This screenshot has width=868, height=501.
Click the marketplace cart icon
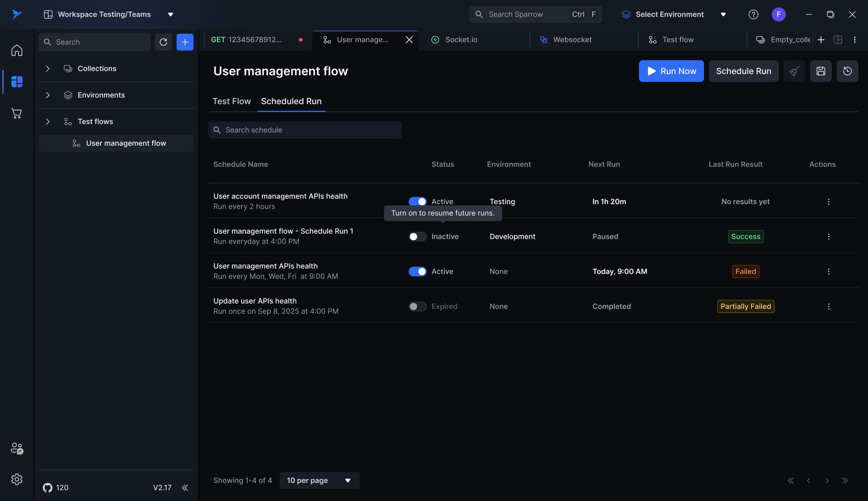tap(17, 113)
